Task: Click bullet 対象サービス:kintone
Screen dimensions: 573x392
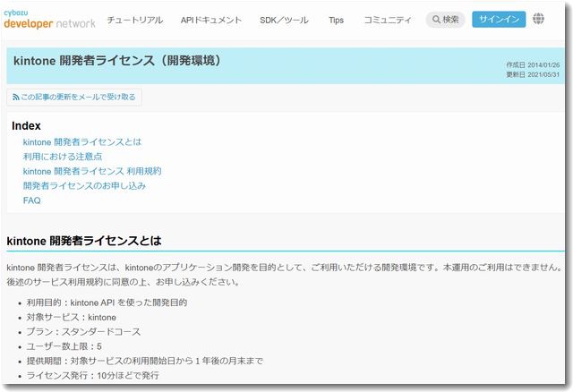Action: [72, 317]
